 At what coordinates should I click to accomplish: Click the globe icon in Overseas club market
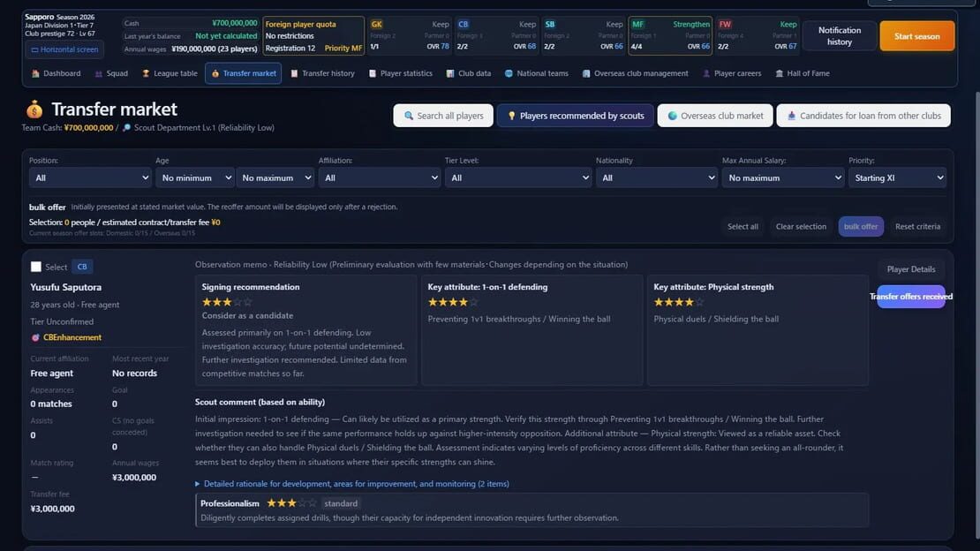(x=673, y=116)
